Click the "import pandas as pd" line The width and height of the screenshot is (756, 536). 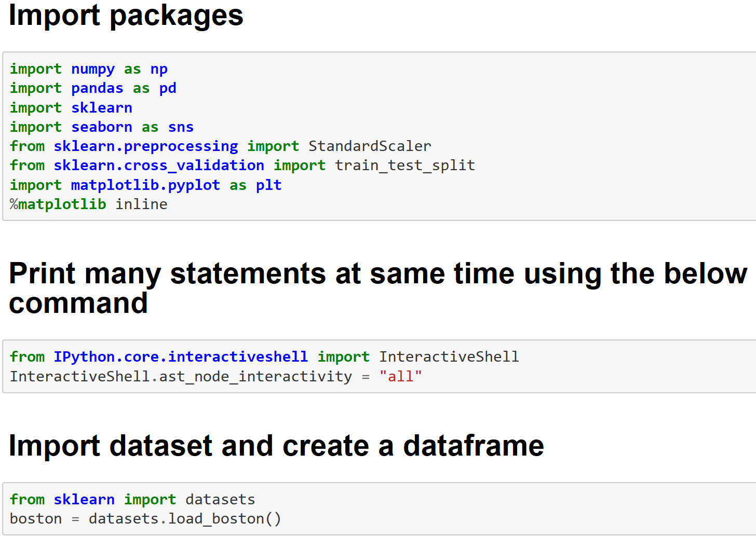pyautogui.click(x=93, y=88)
